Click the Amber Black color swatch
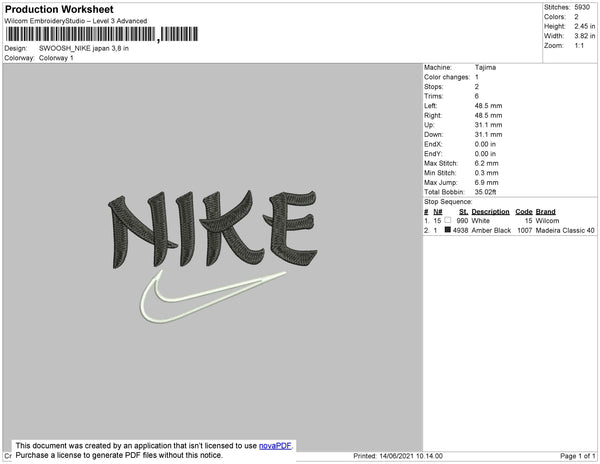Image resolution: width=600 pixels, height=464 pixels. click(x=448, y=230)
